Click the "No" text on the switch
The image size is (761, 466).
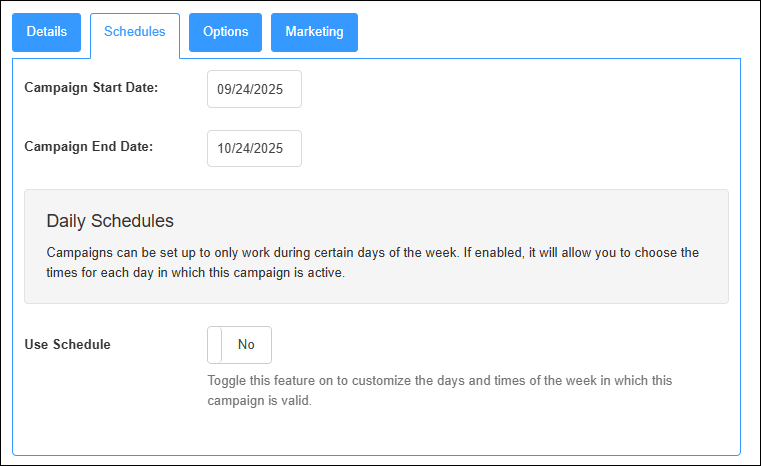246,345
